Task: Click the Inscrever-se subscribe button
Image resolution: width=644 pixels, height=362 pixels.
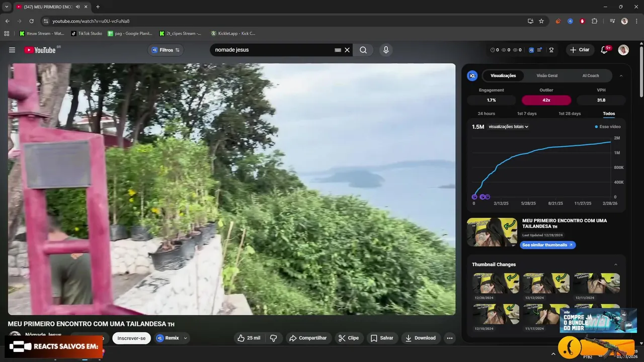Action: [x=131, y=338]
